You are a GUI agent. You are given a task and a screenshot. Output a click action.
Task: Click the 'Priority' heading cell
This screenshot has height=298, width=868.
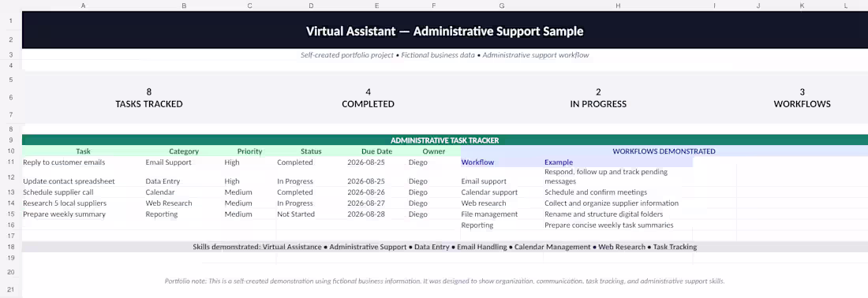pyautogui.click(x=249, y=151)
